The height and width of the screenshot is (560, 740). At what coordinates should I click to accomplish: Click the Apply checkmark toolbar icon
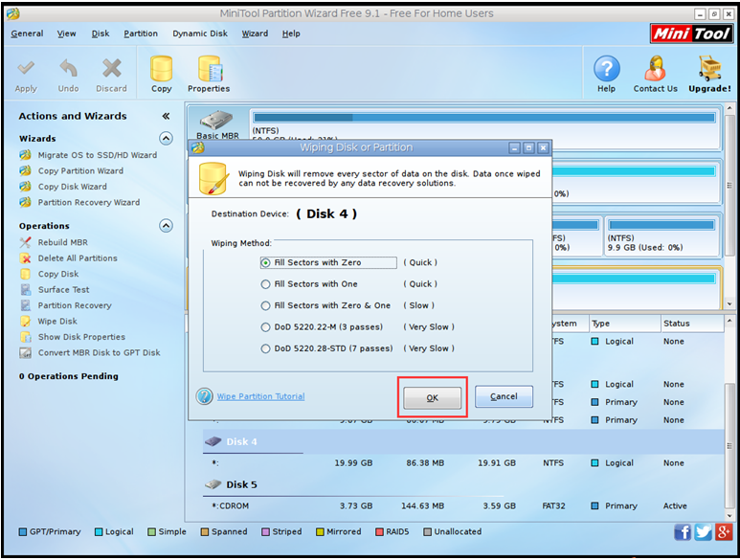[26, 69]
